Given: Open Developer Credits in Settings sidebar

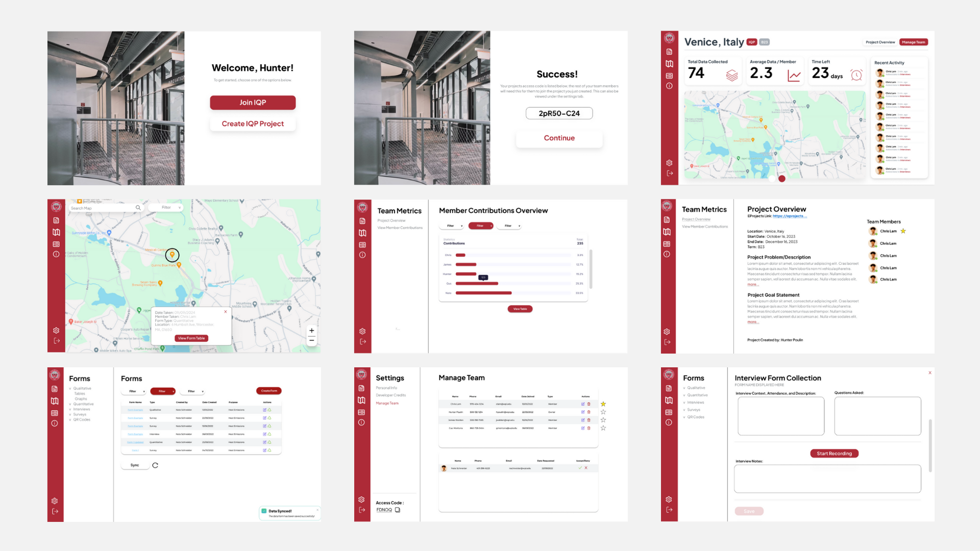Looking at the screenshot, I should point(391,395).
